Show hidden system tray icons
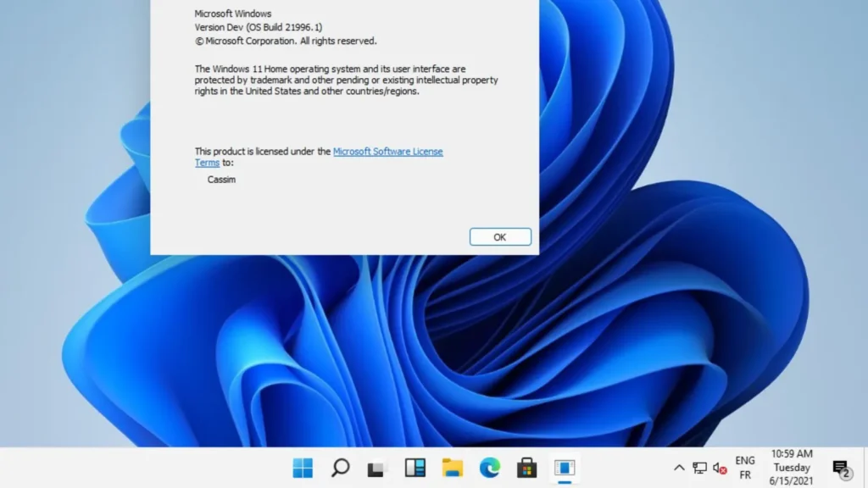This screenshot has height=488, width=868. [x=679, y=468]
